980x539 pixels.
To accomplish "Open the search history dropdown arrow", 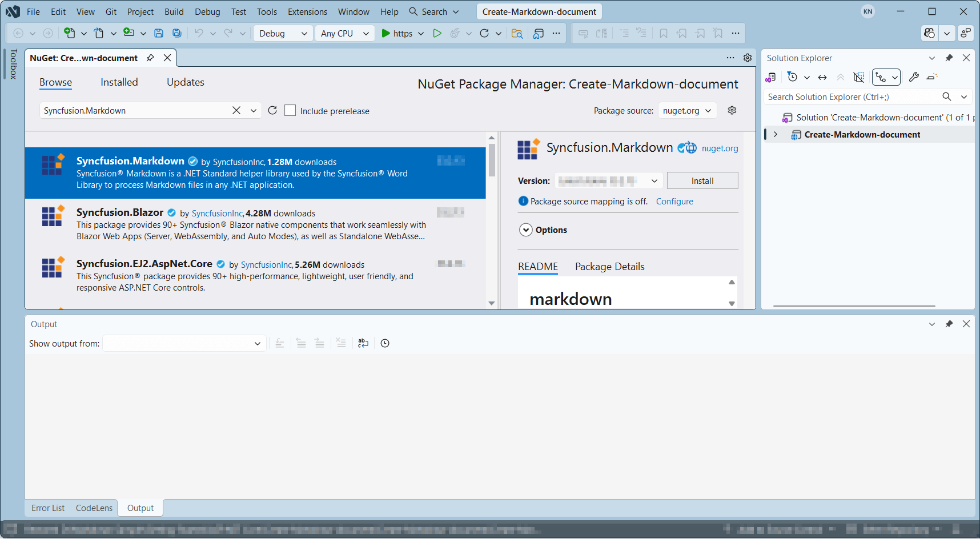I will [x=254, y=110].
